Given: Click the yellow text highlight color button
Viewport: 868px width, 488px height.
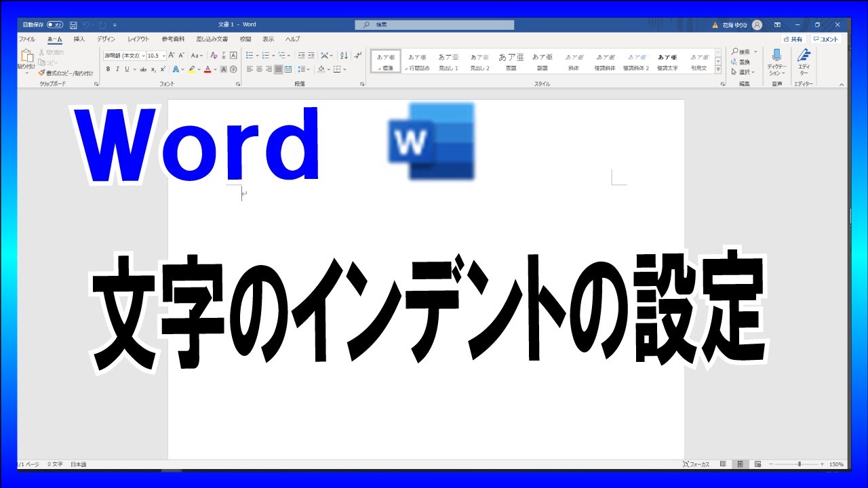Looking at the screenshot, I should tap(192, 69).
